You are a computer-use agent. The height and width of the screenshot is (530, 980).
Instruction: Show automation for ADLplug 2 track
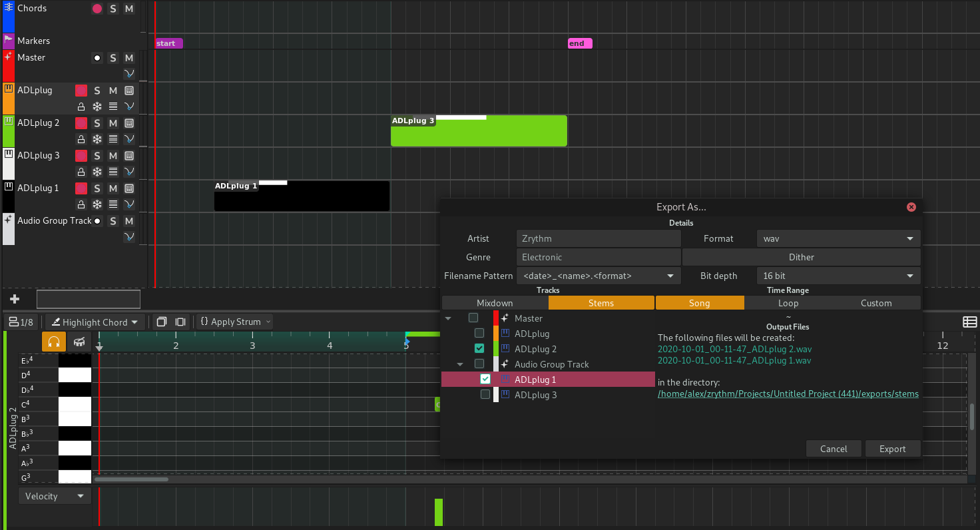click(129, 139)
